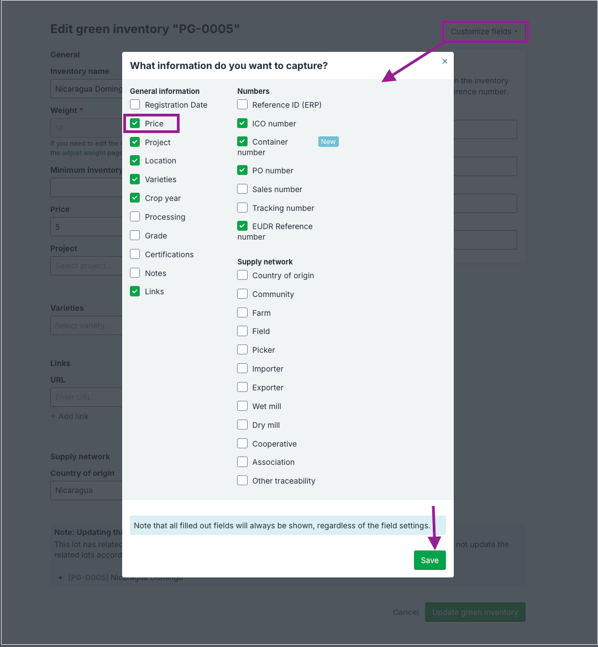This screenshot has width=598, height=647.
Task: Tick the Tracking number checkbox
Action: tap(242, 208)
